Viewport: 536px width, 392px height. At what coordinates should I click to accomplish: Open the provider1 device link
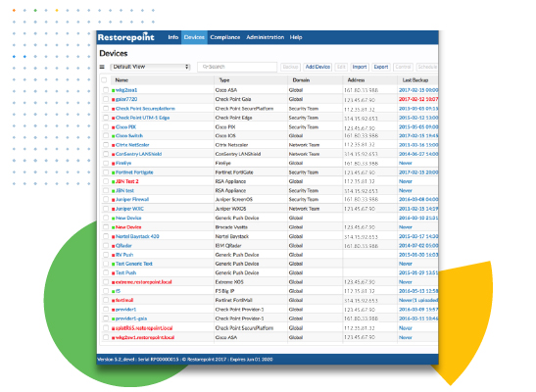[125, 310]
